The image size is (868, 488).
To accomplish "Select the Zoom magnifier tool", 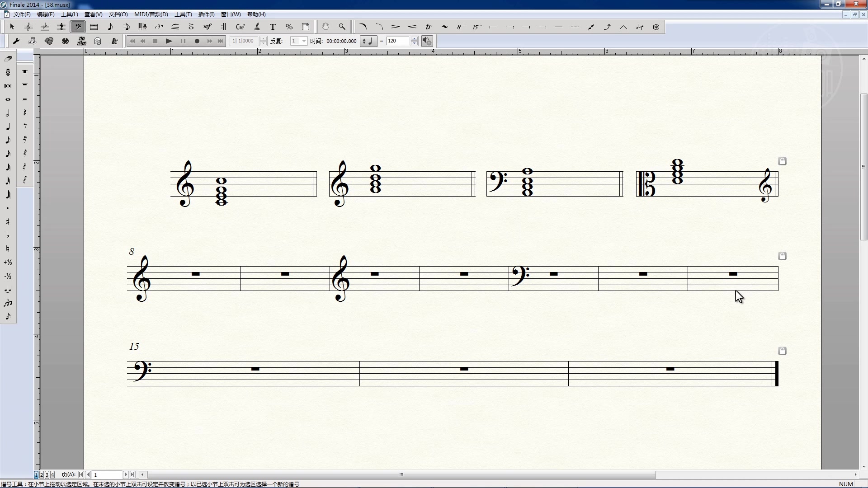I will (x=342, y=27).
